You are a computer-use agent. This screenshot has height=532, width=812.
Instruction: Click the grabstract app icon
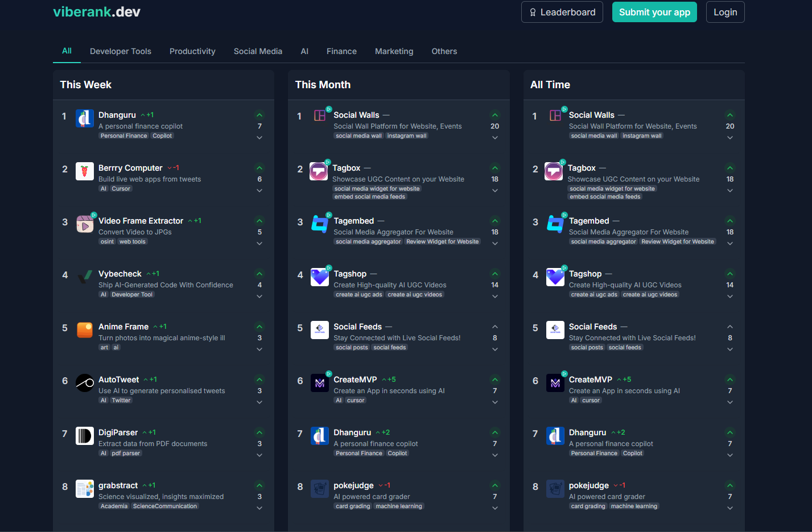tap(85, 489)
